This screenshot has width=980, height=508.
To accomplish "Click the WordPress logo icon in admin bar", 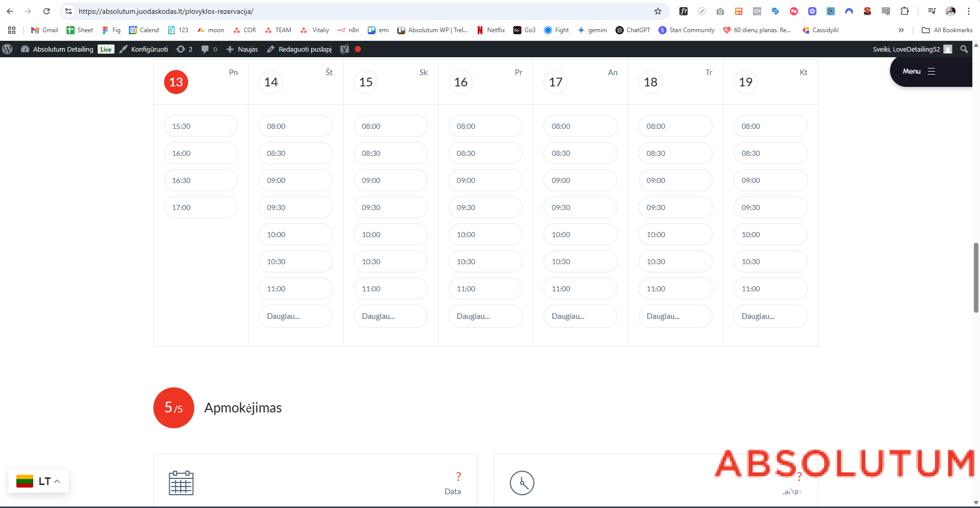I will pyautogui.click(x=8, y=49).
